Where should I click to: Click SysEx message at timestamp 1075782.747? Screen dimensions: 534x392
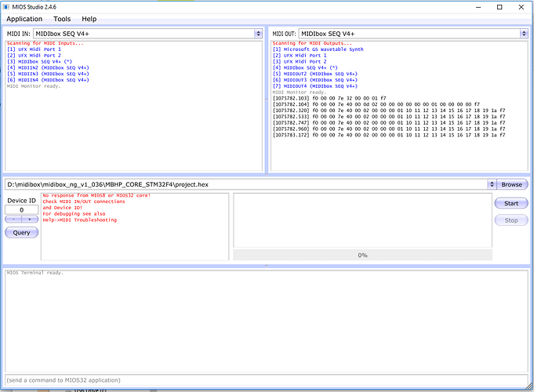coord(389,122)
